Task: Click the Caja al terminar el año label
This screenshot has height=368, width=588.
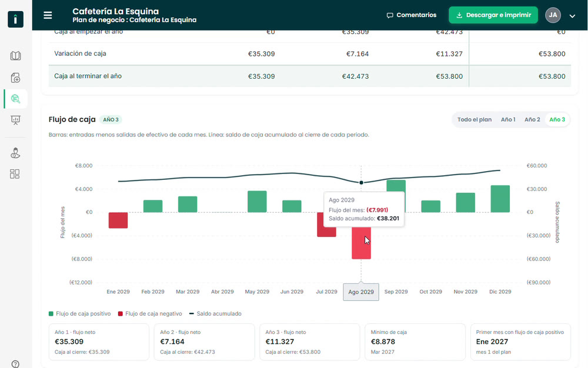Action: [88, 76]
